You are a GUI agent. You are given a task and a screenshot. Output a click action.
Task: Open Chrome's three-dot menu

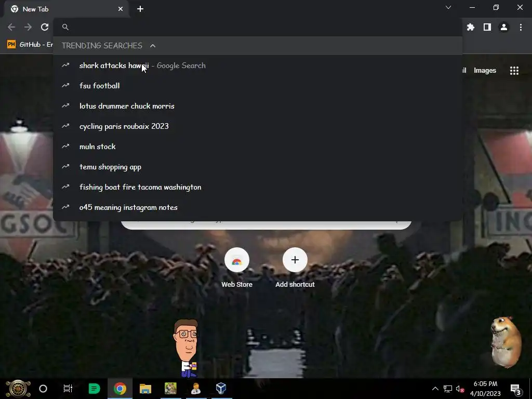coord(521,27)
